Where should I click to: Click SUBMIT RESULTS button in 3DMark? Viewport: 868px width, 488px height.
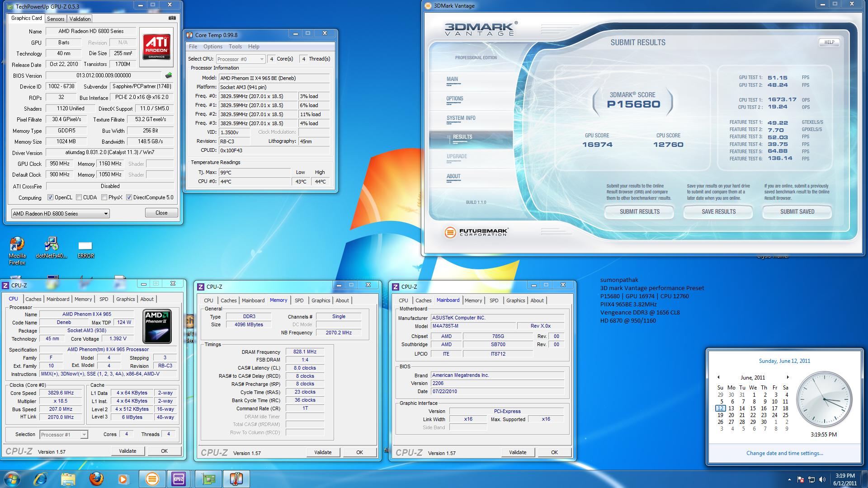tap(639, 211)
